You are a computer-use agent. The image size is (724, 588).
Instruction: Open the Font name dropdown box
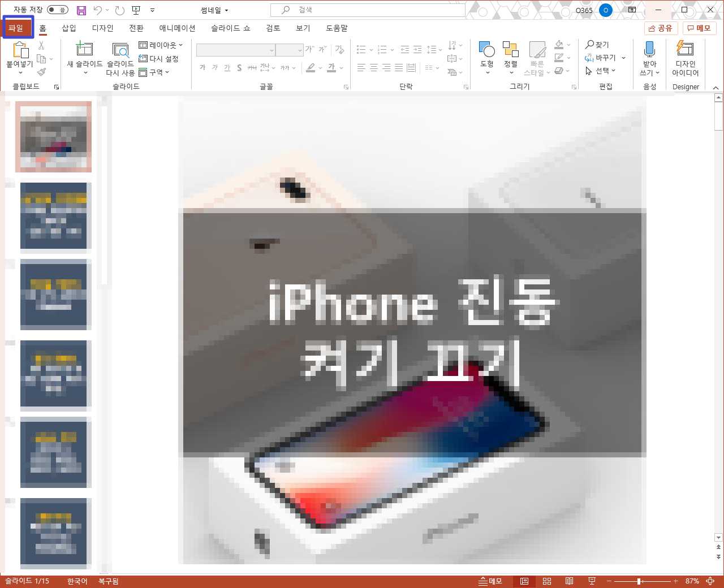(236, 50)
